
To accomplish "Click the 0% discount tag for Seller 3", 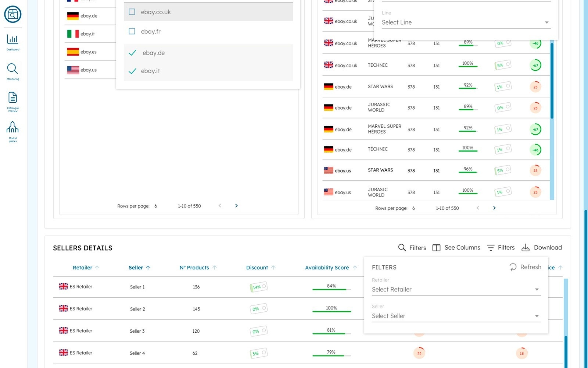I will (259, 331).
